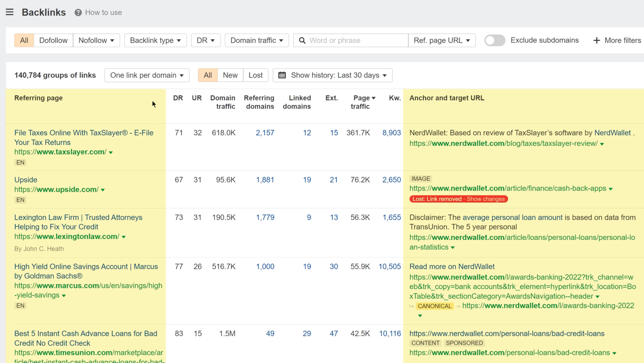This screenshot has height=363, width=644.
Task: Click Lost: Link removed Show changes badge
Action: (458, 199)
